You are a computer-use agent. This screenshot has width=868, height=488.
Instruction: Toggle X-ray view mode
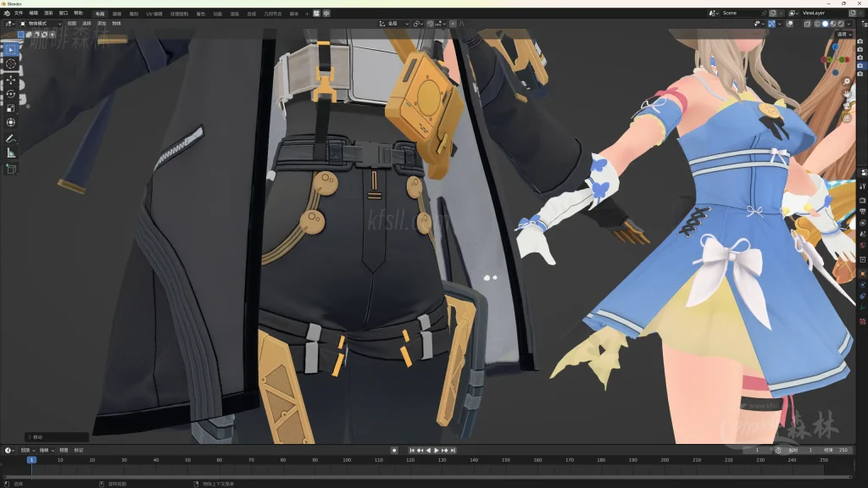coord(807,24)
